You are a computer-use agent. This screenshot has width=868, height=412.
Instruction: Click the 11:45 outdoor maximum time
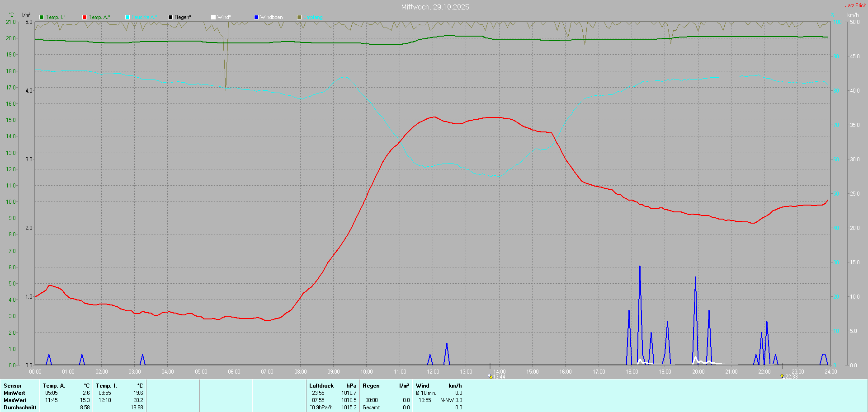pos(52,400)
